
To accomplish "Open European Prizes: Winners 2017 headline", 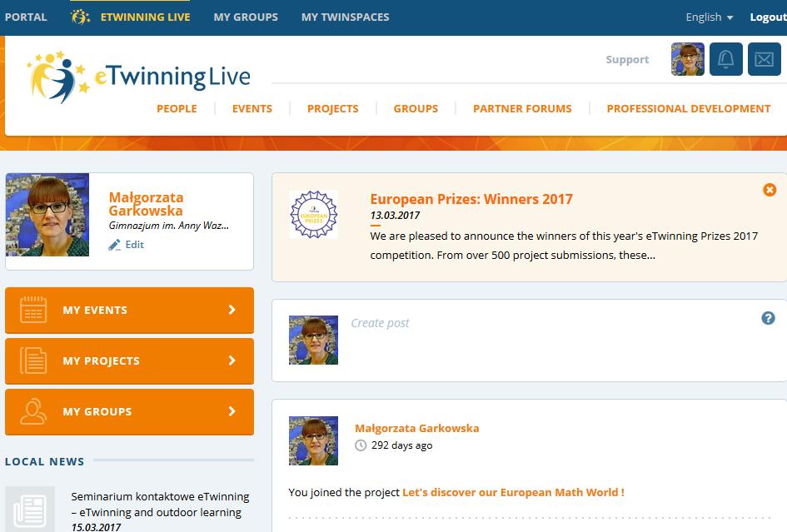I will [471, 199].
